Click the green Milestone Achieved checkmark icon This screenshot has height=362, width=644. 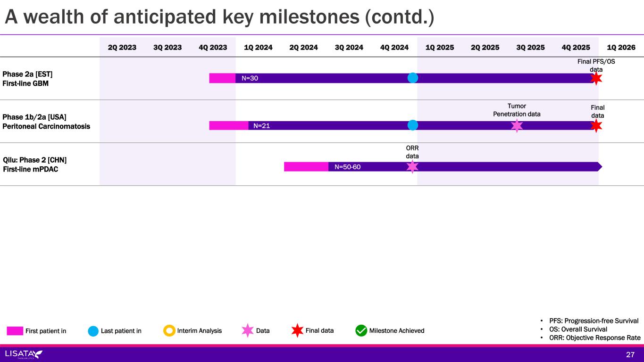coord(361,330)
